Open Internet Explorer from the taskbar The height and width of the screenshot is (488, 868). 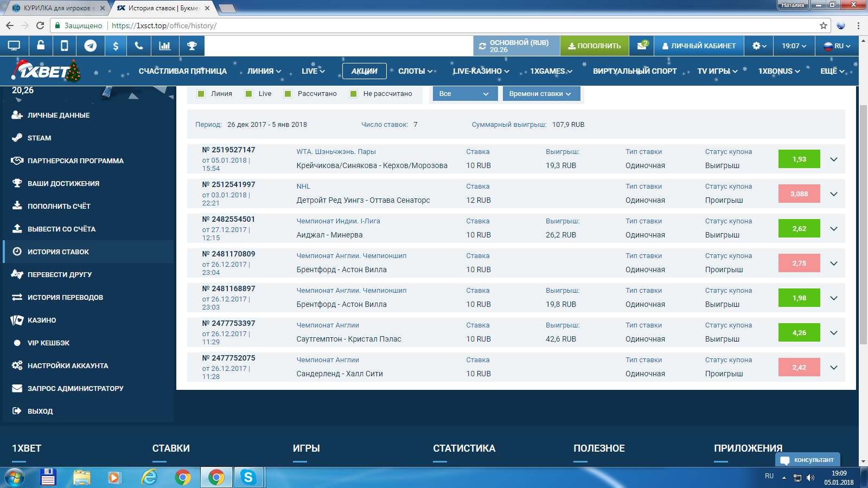[x=149, y=477]
